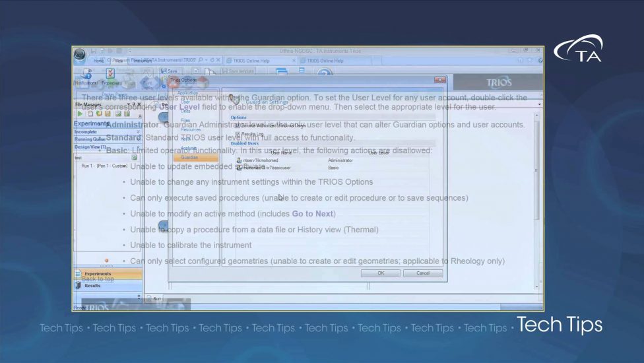Click the TRIOS application orb button
The width and height of the screenshot is (644, 363).
(x=80, y=55)
